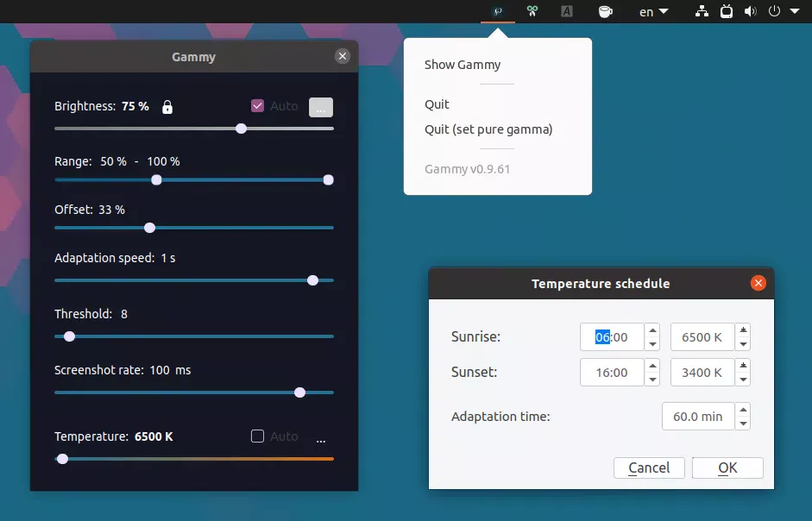
Task: Open the network connection indicator
Action: click(702, 11)
